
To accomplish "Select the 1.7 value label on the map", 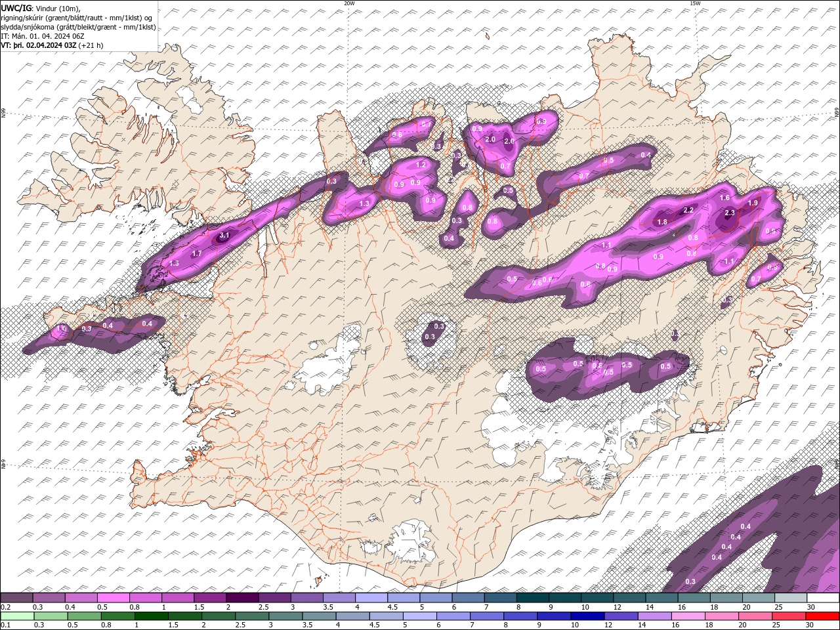I will (197, 253).
